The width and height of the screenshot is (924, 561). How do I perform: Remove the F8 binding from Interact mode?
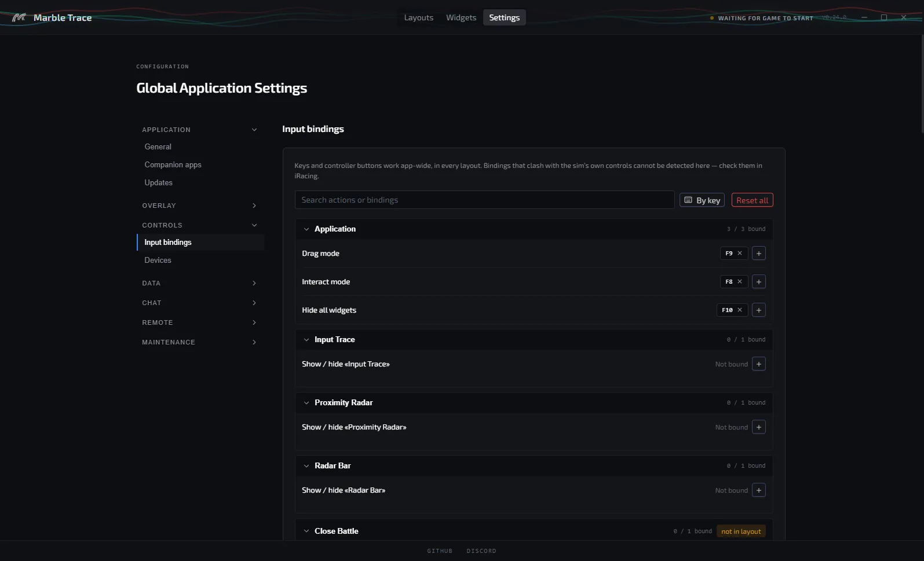[740, 281]
